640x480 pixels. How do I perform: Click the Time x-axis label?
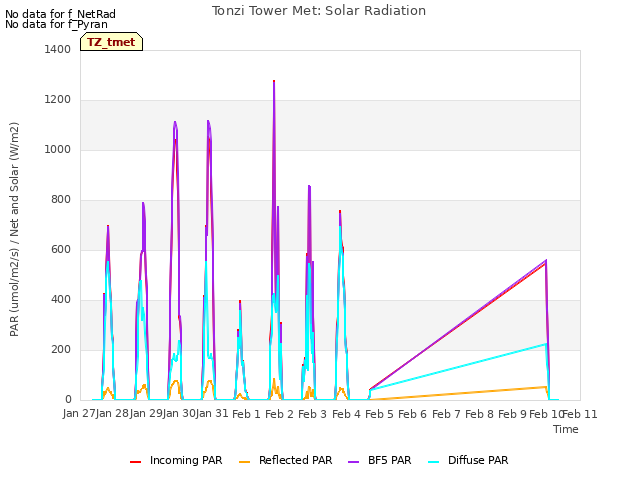[566, 429]
